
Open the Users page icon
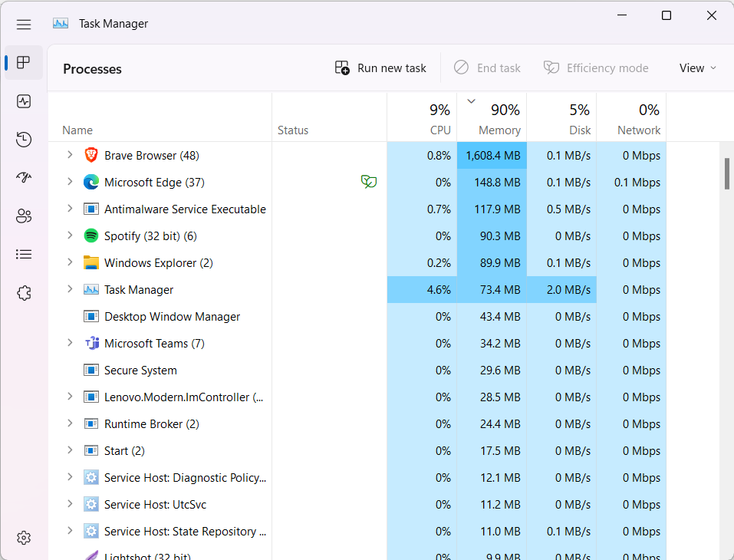click(24, 216)
